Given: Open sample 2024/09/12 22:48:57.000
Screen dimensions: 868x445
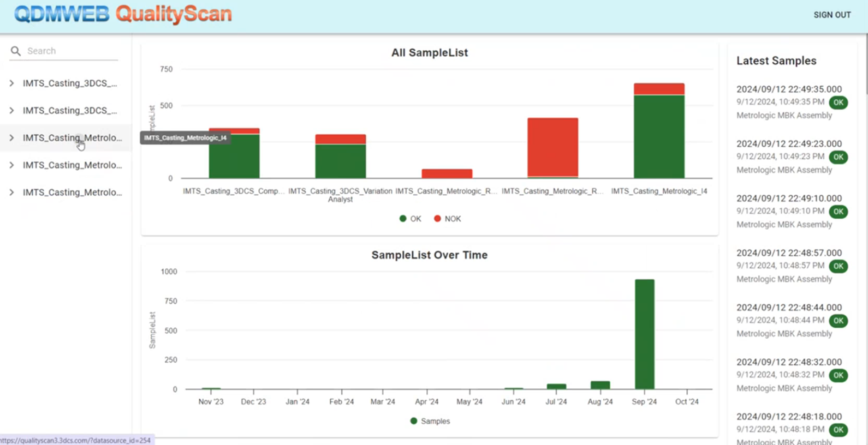Looking at the screenshot, I should (x=789, y=252).
